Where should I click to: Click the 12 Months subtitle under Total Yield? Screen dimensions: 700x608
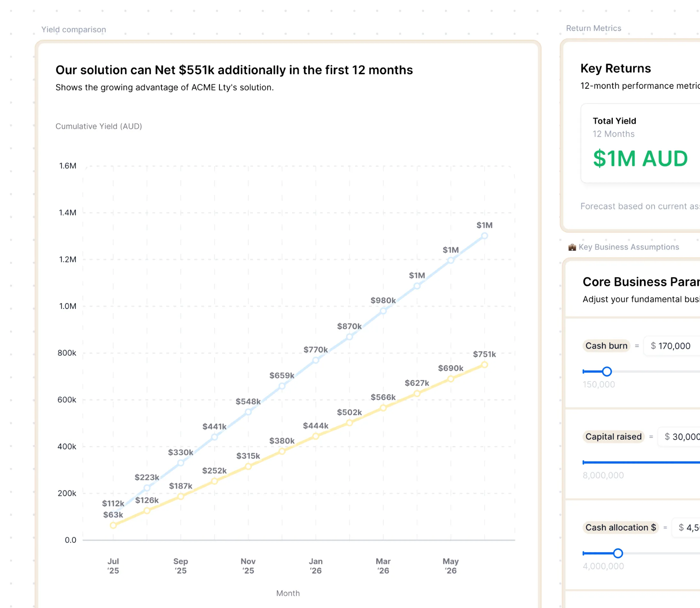613,134
